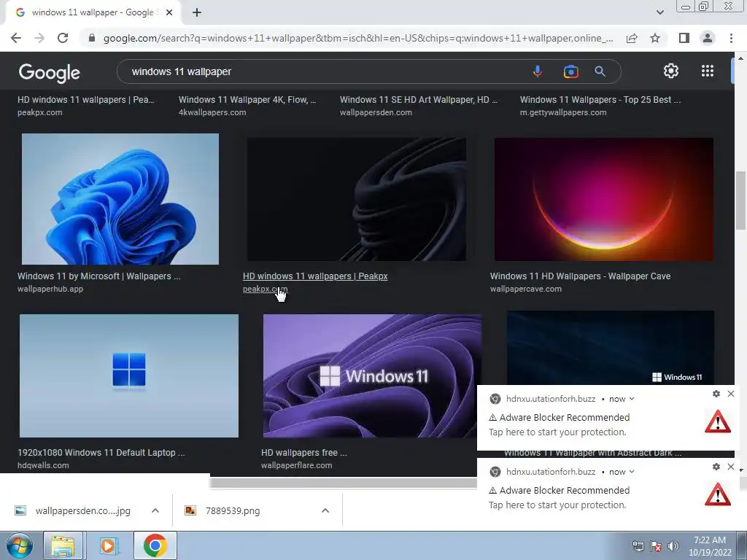Image resolution: width=747 pixels, height=560 pixels.
Task: Close the windows 11 wallpaper tab
Action: (x=169, y=12)
